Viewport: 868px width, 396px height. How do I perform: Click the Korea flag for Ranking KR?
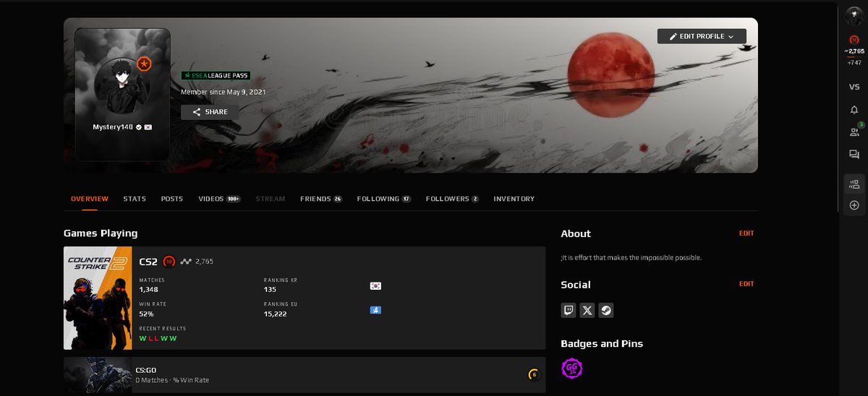(x=375, y=285)
